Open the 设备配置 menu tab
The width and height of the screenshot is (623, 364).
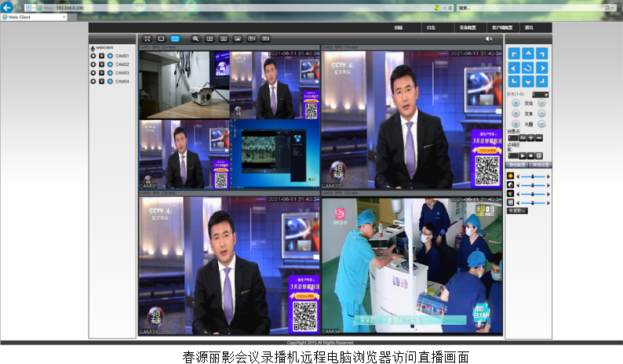(468, 27)
